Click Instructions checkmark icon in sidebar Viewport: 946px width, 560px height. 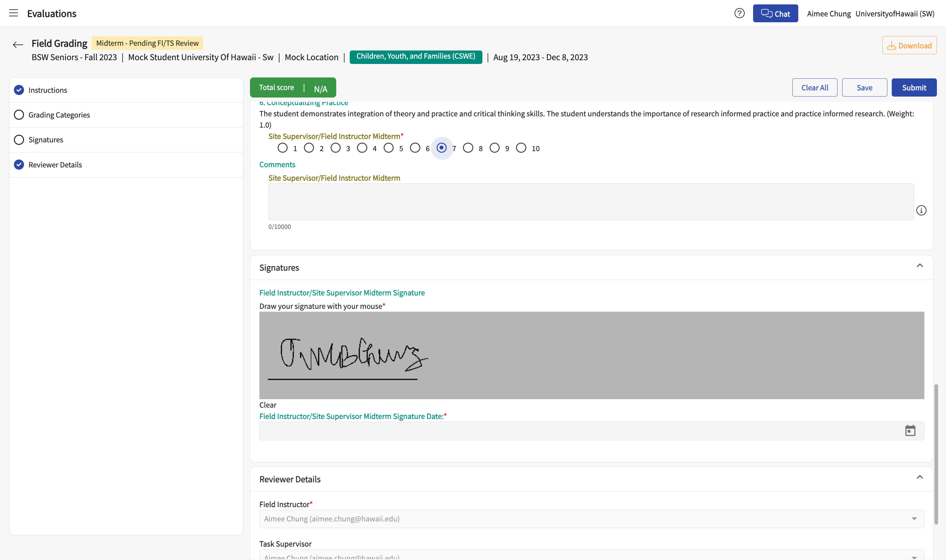point(19,90)
